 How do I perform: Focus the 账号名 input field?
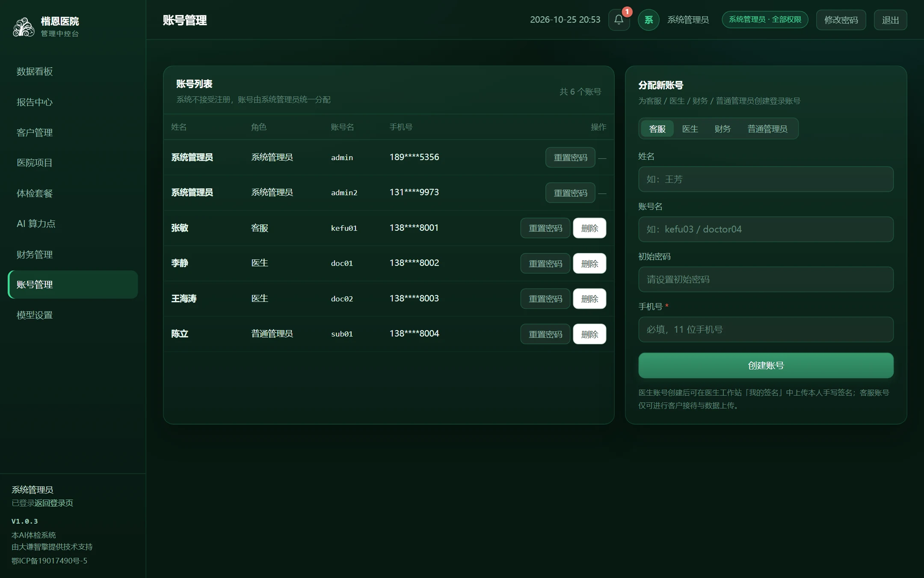766,229
